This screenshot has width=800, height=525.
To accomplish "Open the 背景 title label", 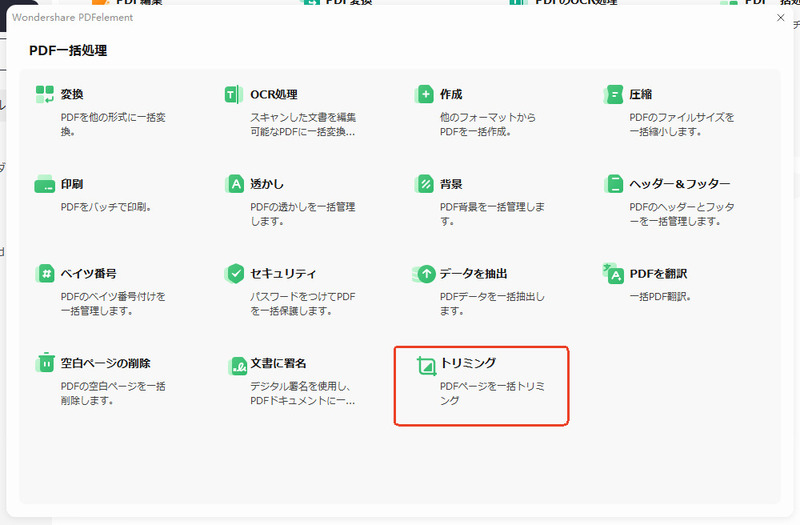I will 451,184.
